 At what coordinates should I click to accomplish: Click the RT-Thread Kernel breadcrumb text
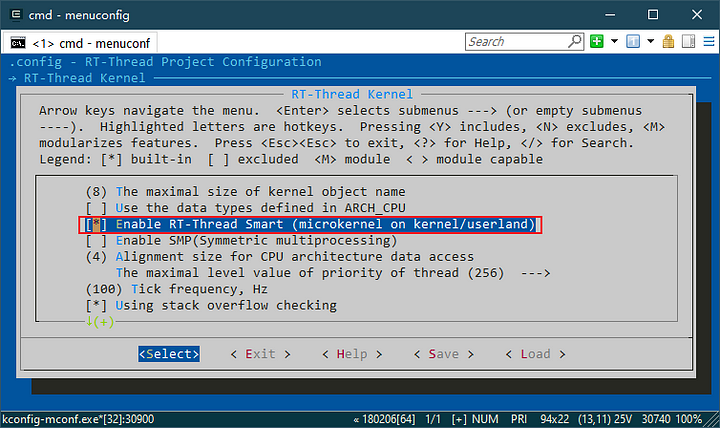[x=84, y=78]
